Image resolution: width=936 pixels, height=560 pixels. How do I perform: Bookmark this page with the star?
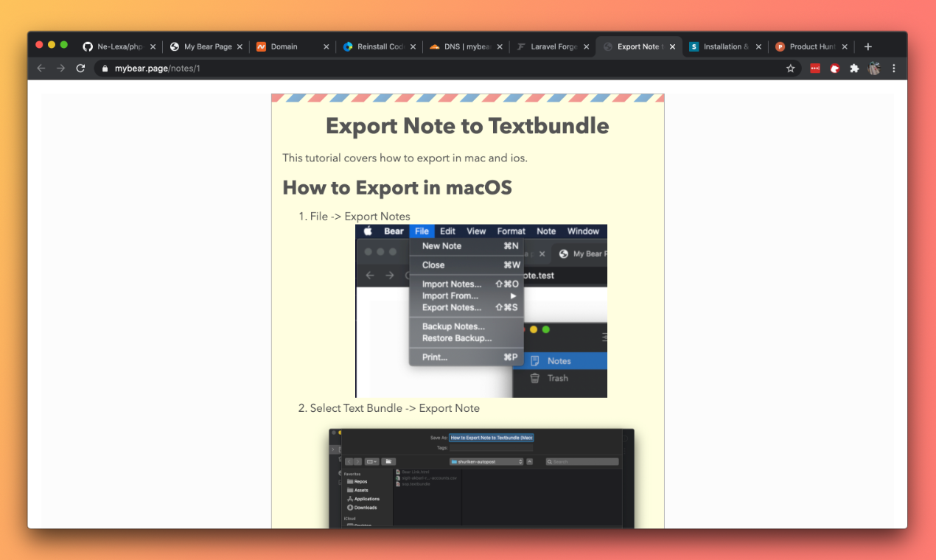790,69
